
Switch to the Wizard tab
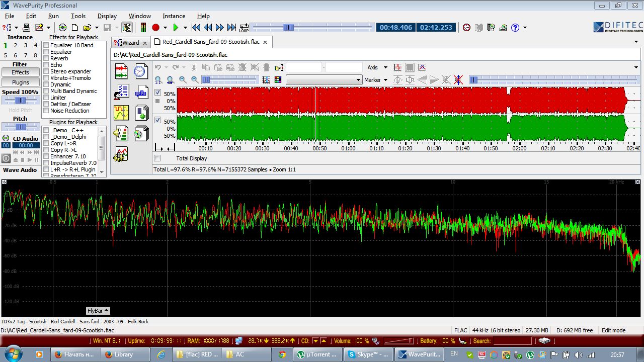(130, 43)
